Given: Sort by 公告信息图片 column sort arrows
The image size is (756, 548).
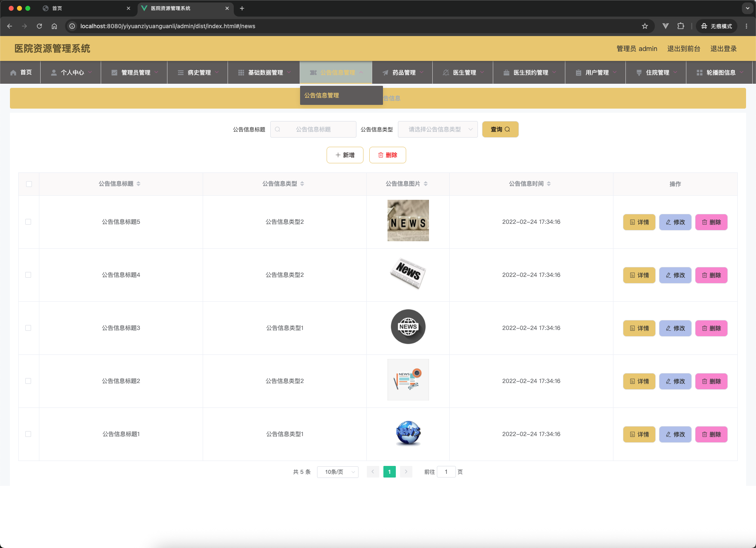Looking at the screenshot, I should point(426,184).
